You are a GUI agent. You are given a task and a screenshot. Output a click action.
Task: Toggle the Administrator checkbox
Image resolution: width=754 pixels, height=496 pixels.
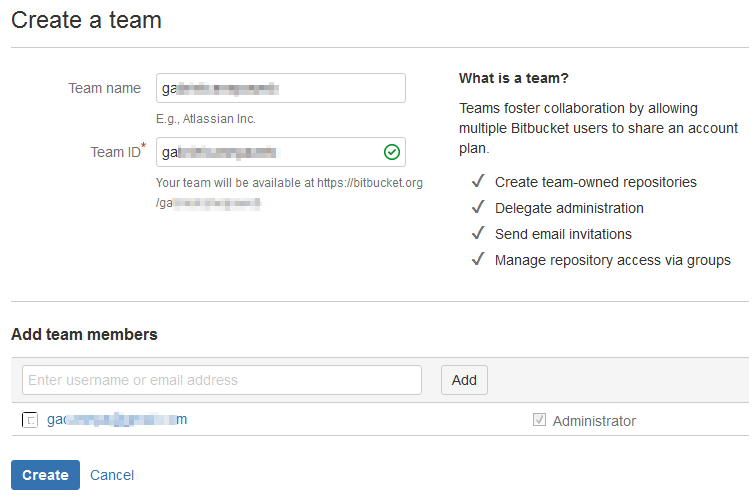point(540,420)
